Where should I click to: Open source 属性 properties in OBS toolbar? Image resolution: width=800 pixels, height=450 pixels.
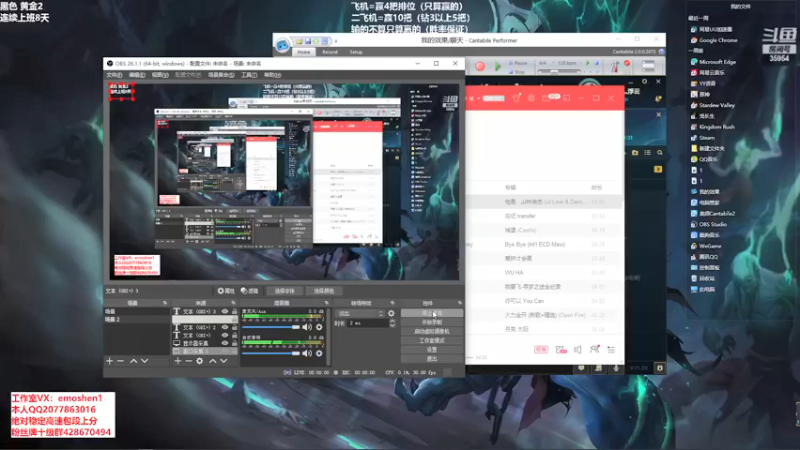(226, 291)
